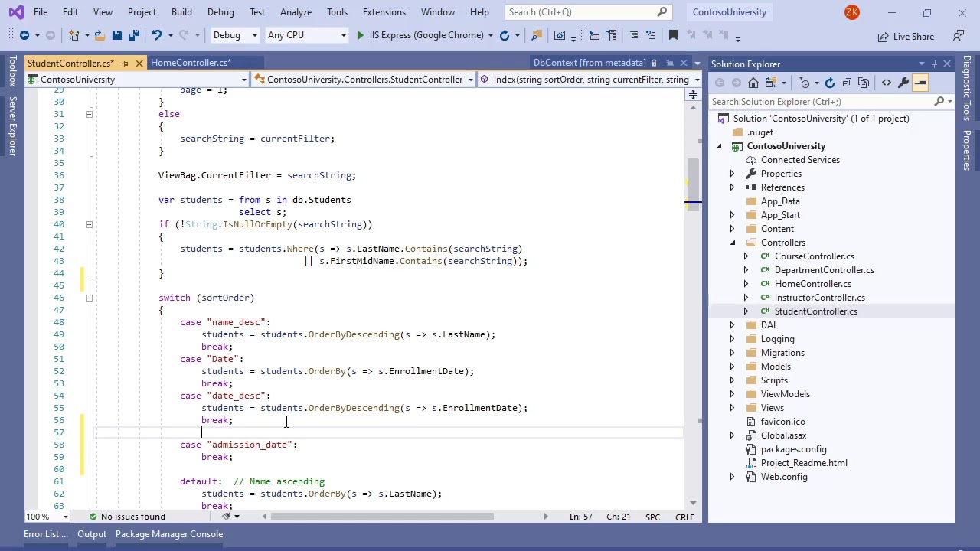
Task: Click the Save All icon in toolbar
Action: [133, 35]
